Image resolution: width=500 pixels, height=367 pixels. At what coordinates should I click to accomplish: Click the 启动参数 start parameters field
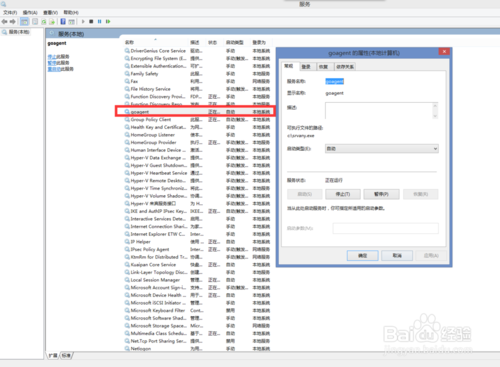(386, 228)
